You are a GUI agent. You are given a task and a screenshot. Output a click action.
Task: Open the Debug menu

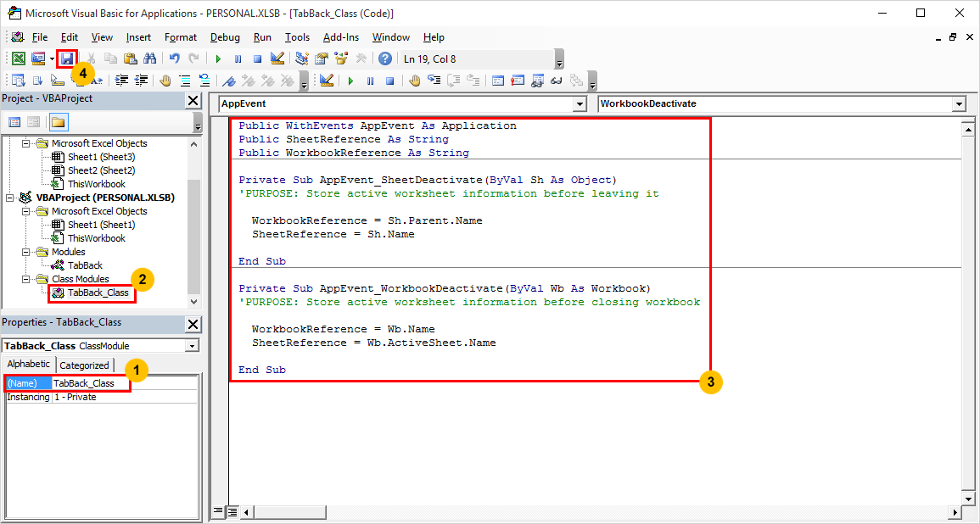[x=225, y=37]
